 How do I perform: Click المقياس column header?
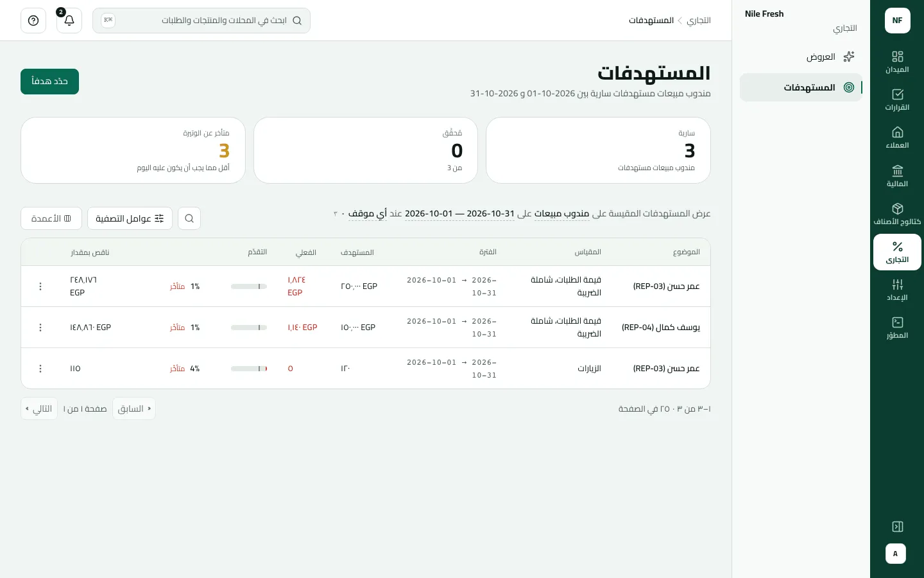(588, 252)
